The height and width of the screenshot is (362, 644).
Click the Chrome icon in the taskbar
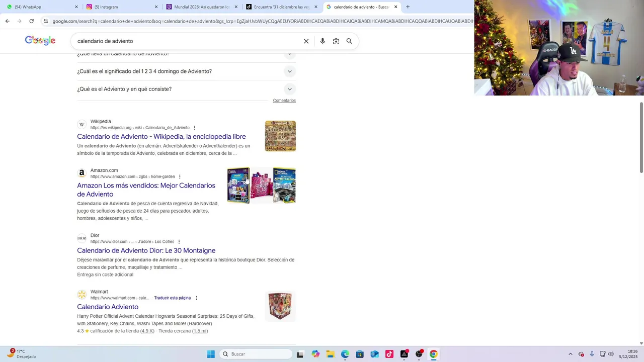pos(434,354)
